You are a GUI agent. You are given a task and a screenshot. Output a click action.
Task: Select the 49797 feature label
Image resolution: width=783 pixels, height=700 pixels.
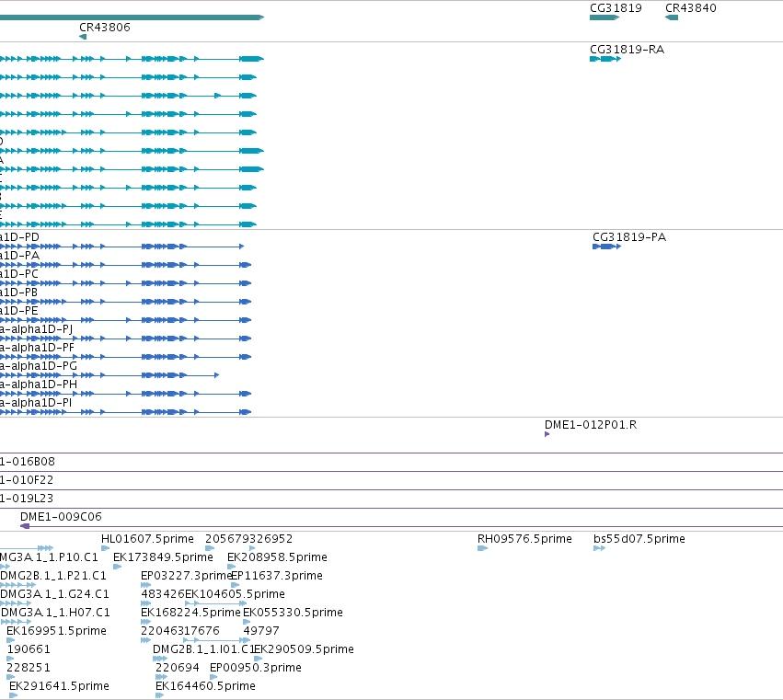coord(261,631)
